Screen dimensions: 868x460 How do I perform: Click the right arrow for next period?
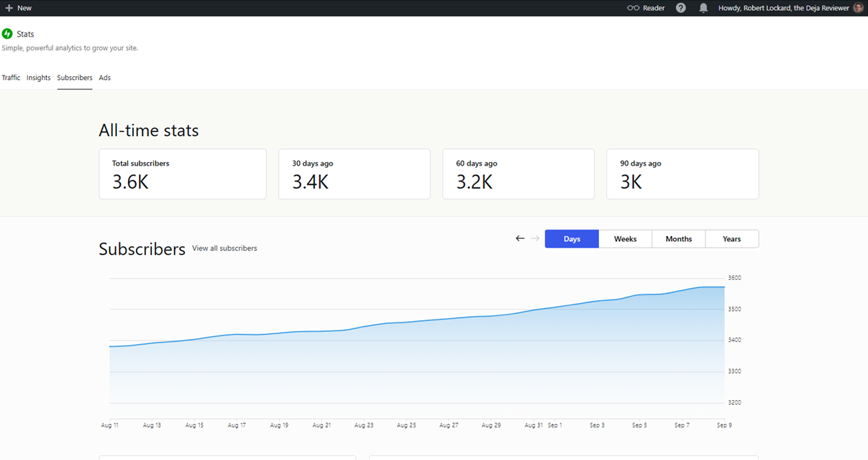[x=535, y=238]
